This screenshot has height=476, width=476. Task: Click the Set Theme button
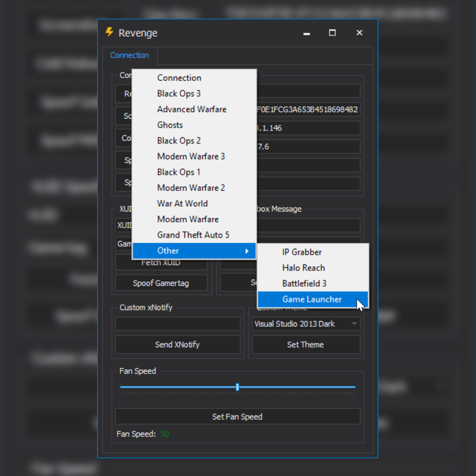coord(305,345)
